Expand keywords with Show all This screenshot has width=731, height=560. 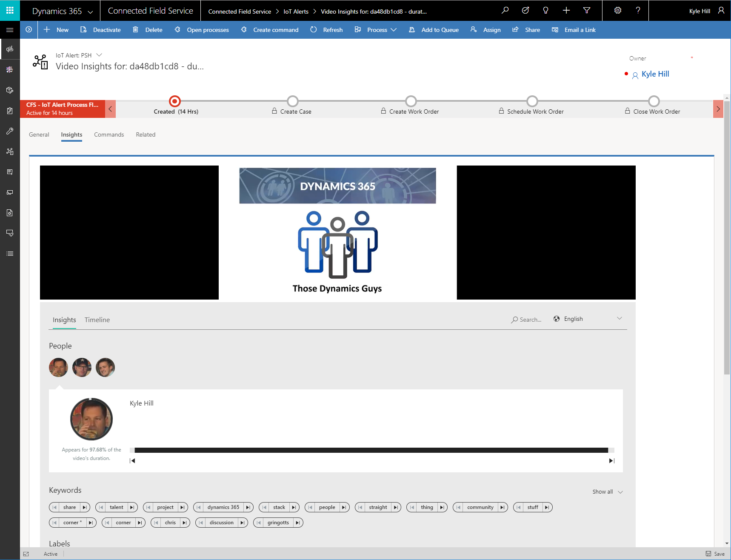pyautogui.click(x=608, y=492)
